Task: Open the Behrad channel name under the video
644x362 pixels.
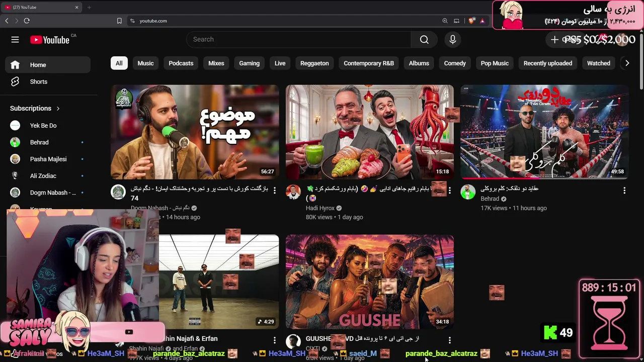Action: coord(490,199)
